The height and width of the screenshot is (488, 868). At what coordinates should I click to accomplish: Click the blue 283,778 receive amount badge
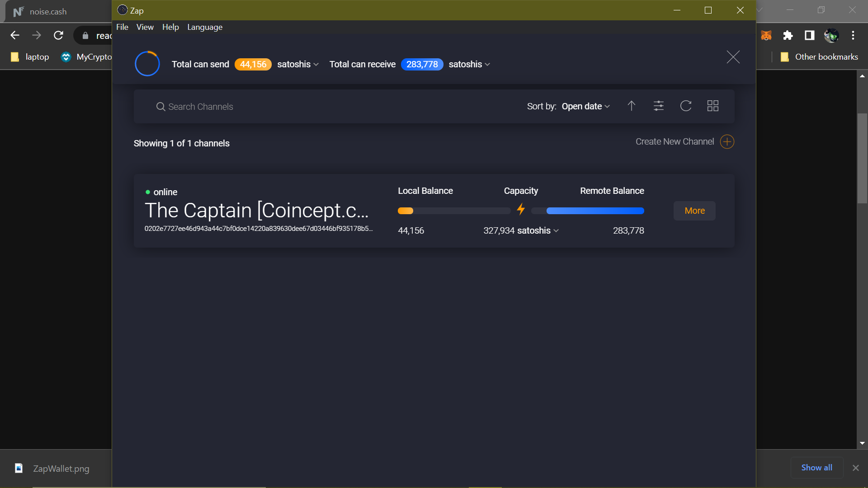(422, 64)
